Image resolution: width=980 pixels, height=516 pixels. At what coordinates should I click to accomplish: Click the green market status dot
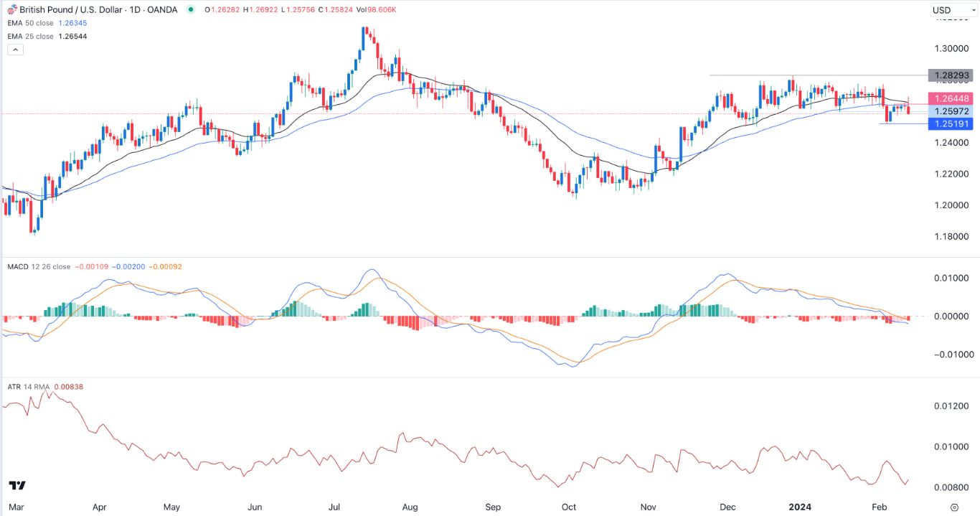189,9
